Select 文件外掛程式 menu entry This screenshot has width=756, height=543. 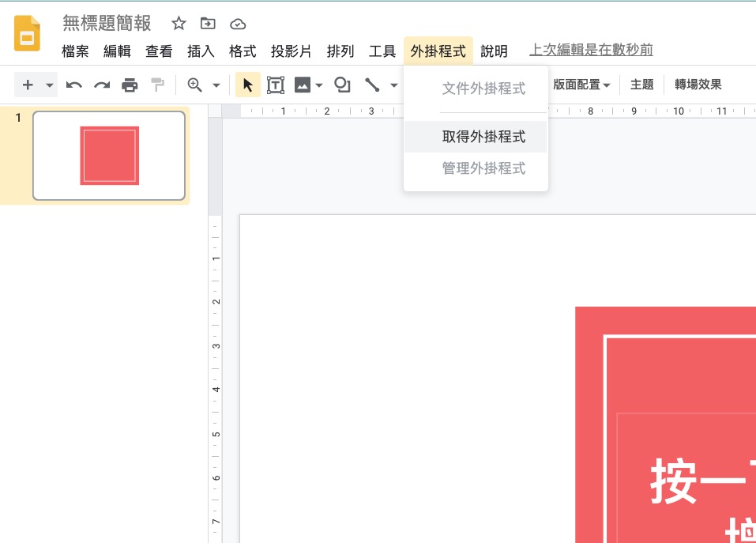[476, 89]
